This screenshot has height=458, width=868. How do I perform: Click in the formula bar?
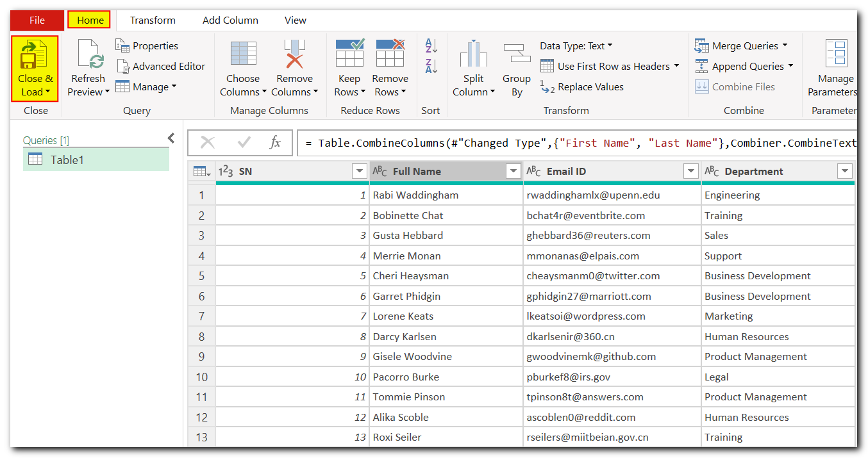(x=577, y=143)
